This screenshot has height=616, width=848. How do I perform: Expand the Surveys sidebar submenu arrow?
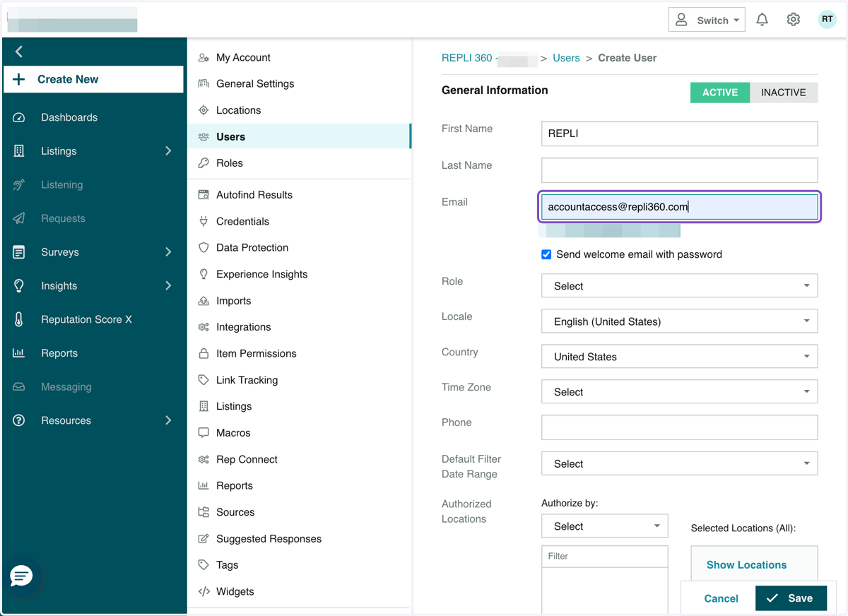pyautogui.click(x=168, y=252)
